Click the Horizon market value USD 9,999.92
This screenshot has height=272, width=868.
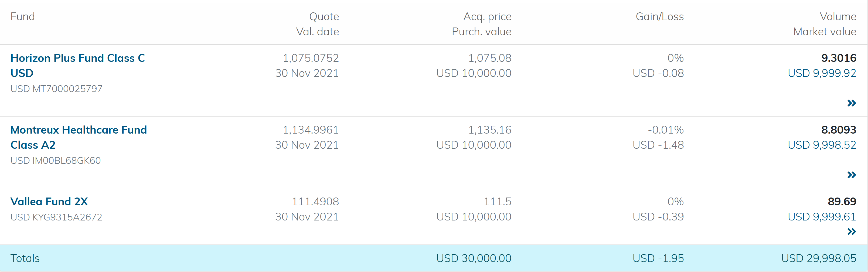[822, 73]
